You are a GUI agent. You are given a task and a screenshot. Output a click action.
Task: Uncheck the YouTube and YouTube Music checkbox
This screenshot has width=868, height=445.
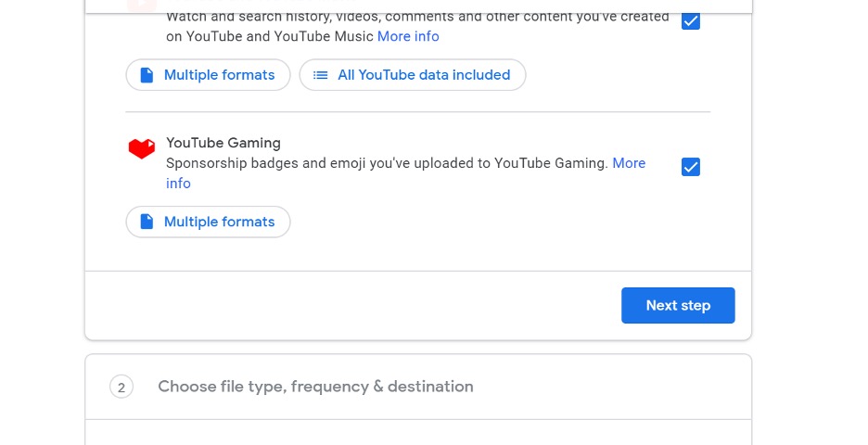click(690, 21)
